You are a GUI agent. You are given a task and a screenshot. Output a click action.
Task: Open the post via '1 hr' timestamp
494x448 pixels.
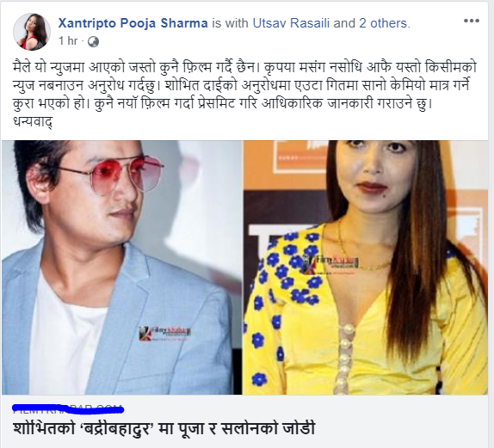[x=68, y=41]
